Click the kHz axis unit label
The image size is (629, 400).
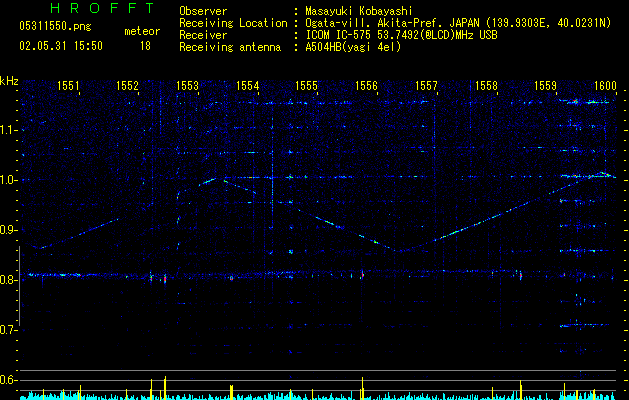(9, 81)
